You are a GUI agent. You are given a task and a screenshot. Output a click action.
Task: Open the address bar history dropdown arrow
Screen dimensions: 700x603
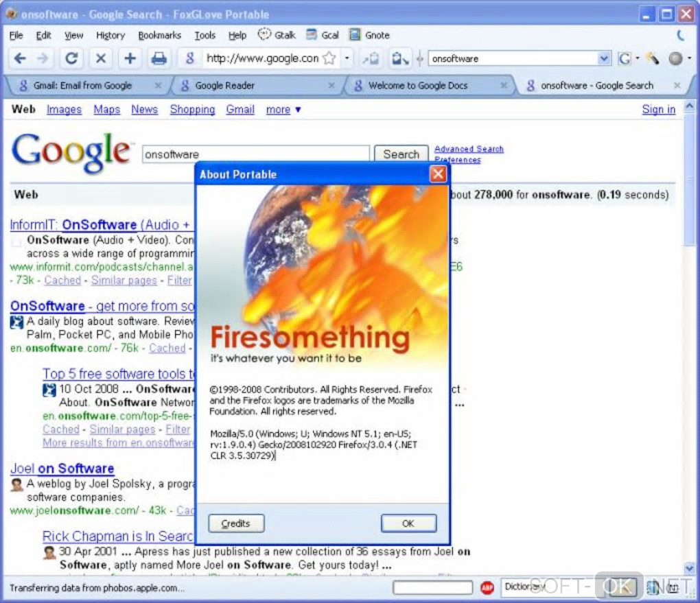347,58
